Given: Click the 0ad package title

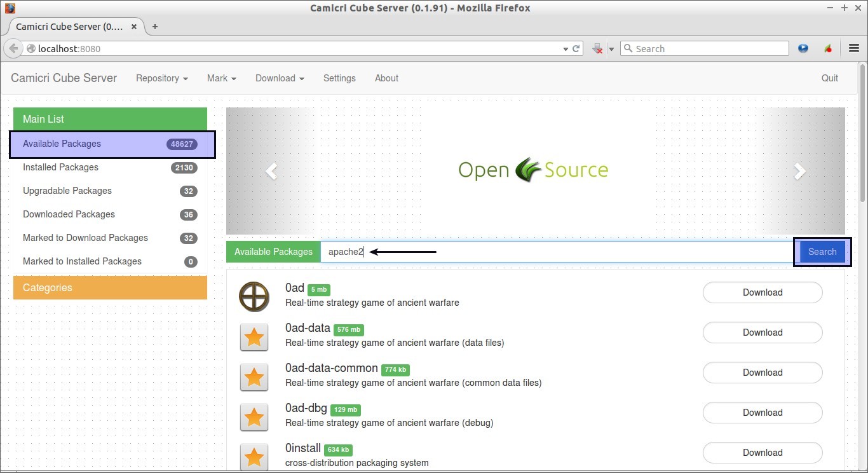Looking at the screenshot, I should (295, 288).
